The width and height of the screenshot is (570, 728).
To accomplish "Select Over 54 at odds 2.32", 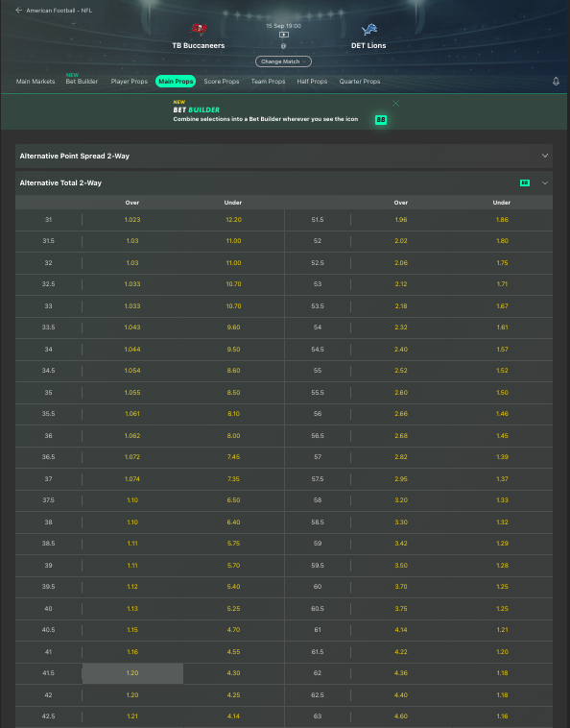I will point(401,328).
